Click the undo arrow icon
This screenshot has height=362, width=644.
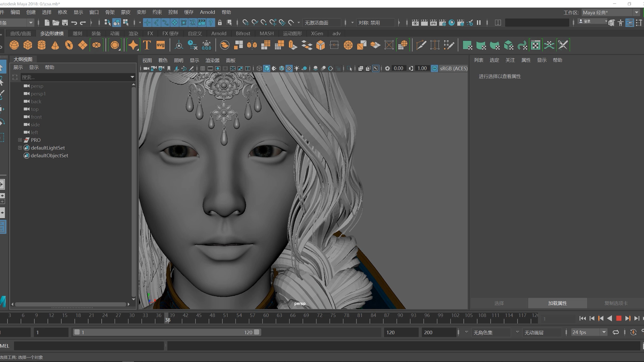tap(74, 23)
